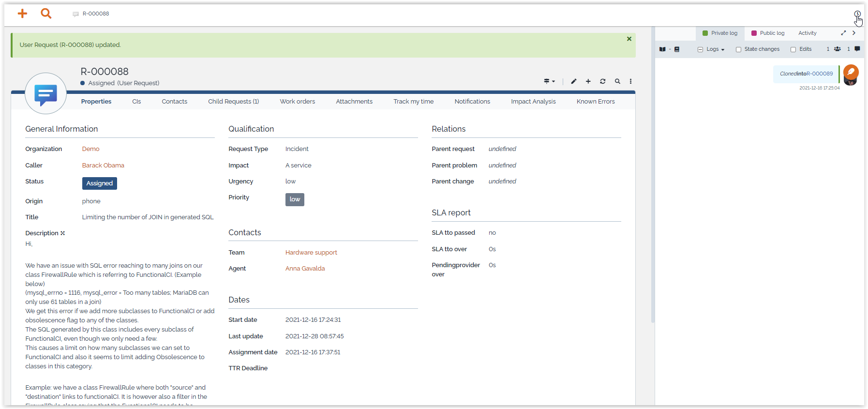Tick the Edits checkbox

click(793, 49)
